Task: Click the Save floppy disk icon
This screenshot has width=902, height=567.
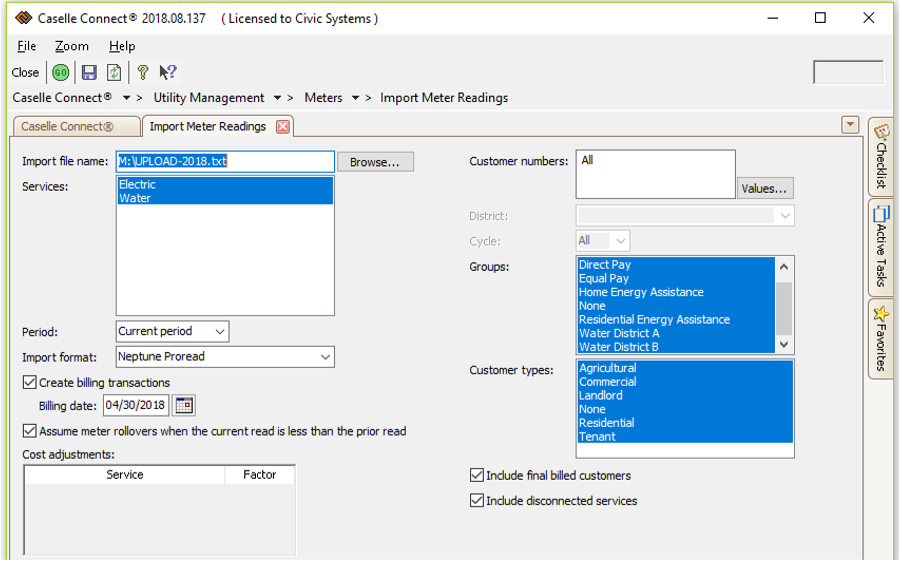Action: (x=89, y=72)
